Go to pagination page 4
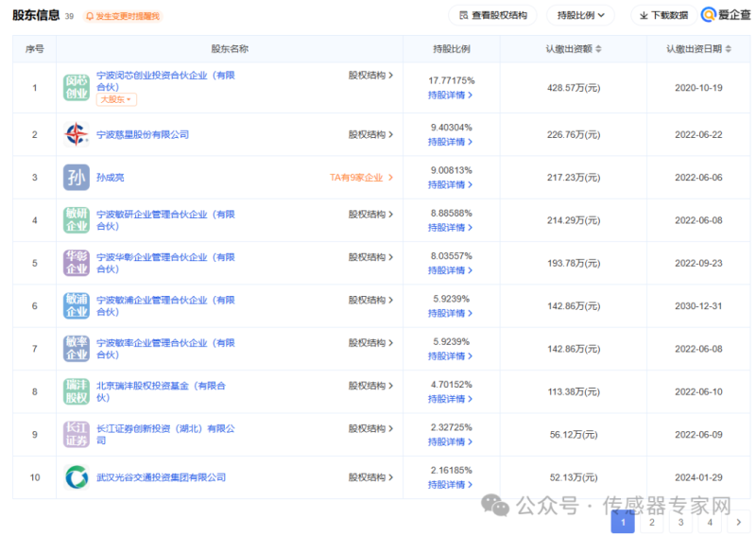 [710, 522]
